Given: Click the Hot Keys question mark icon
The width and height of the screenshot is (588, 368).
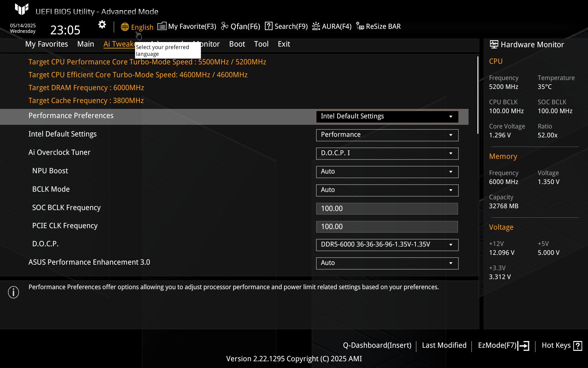Looking at the screenshot, I should point(578,346).
